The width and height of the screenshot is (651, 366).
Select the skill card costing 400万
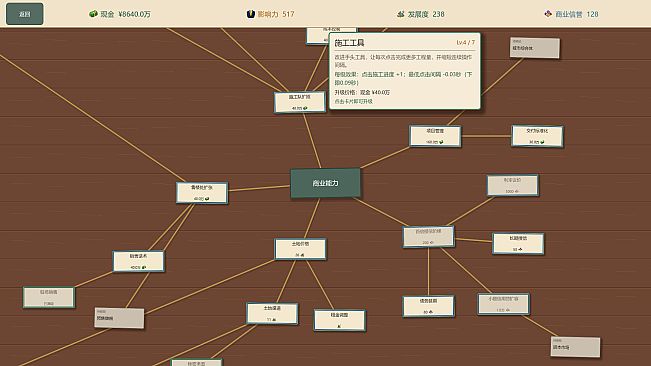point(138,261)
